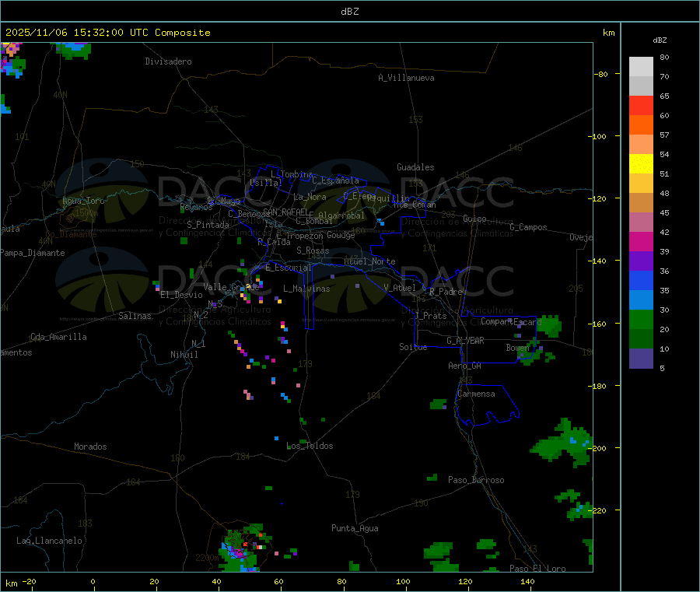Click the A_Villanueva place label

pyautogui.click(x=406, y=78)
